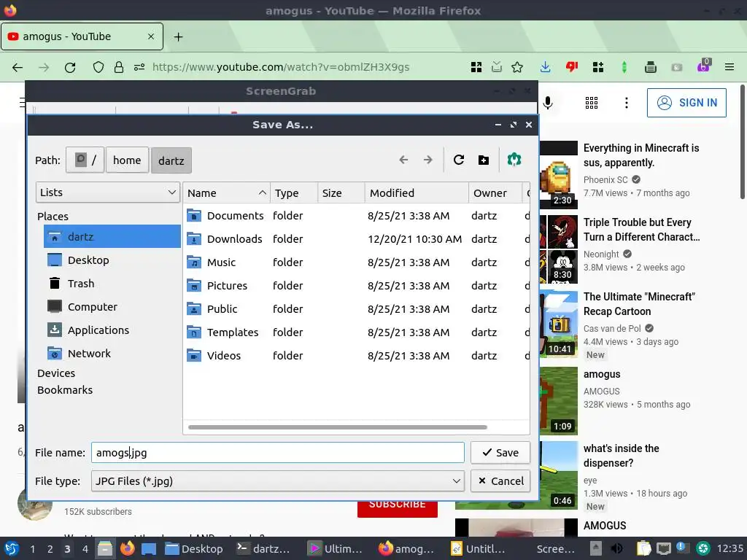Go forward in Save As dialog history
The width and height of the screenshot is (747, 560).
427,160
